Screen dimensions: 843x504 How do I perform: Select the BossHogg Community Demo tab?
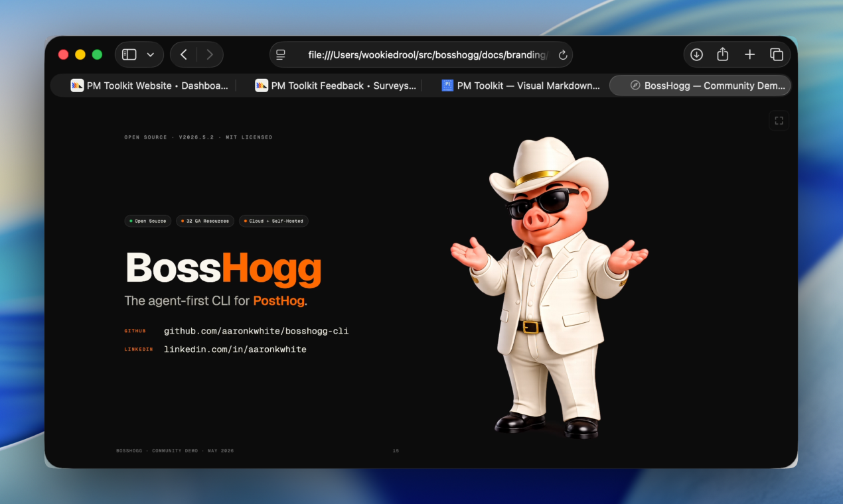point(700,86)
